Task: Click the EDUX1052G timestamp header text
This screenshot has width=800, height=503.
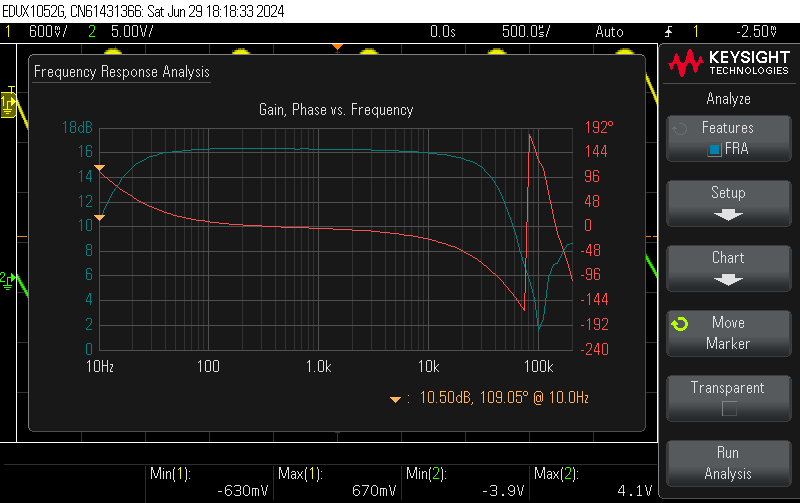Action: [143, 11]
